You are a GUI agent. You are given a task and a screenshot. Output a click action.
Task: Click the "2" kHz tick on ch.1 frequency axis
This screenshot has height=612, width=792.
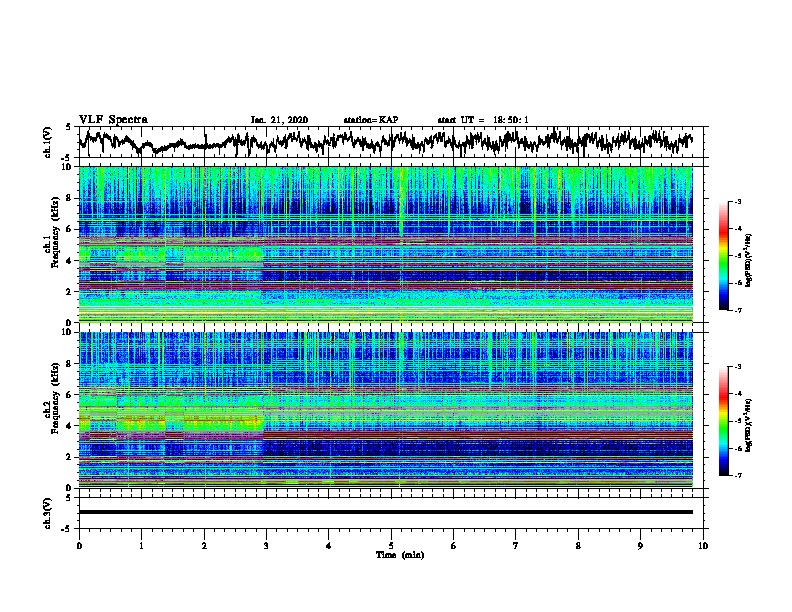69,292
